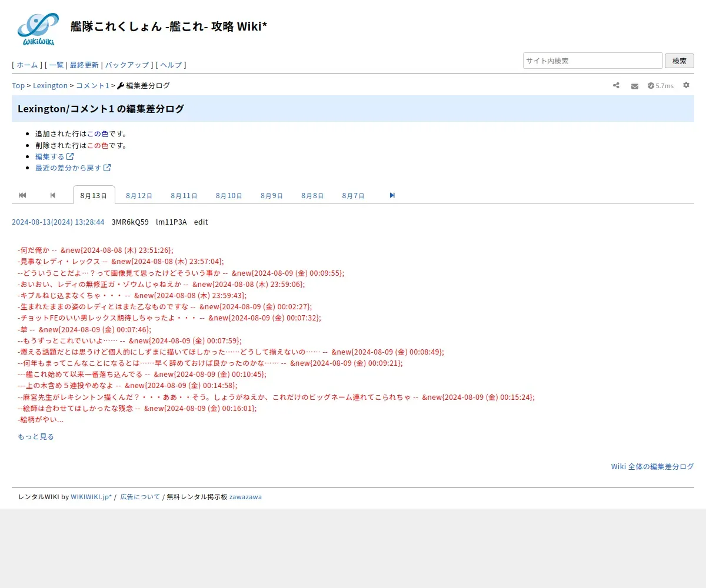Viewport: 706px width, 588px height.
Task: Click the 編集する edit link
Action: click(54, 156)
